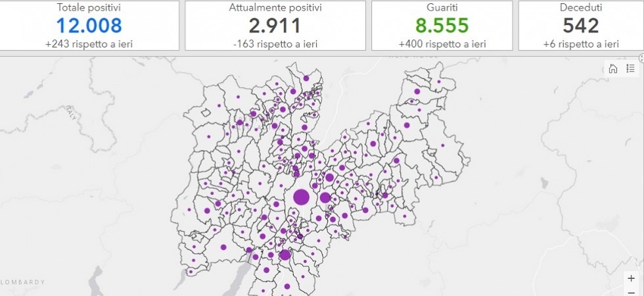The height and width of the screenshot is (296, 644).
Task: Click the 542 deceased value
Action: coord(581,26)
